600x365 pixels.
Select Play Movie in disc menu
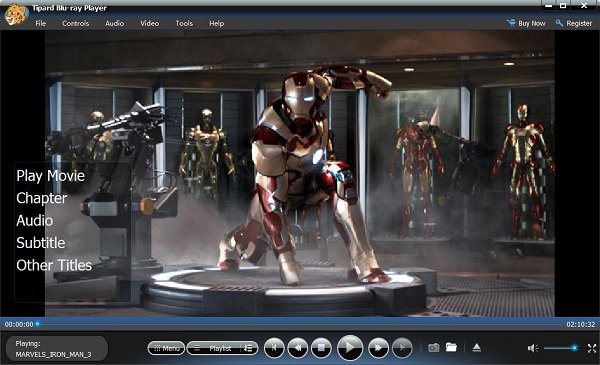51,176
